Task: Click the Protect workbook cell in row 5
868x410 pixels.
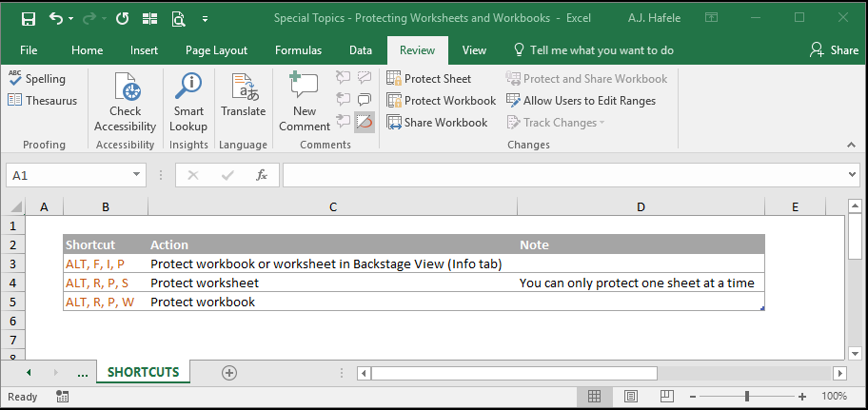Action: 333,302
